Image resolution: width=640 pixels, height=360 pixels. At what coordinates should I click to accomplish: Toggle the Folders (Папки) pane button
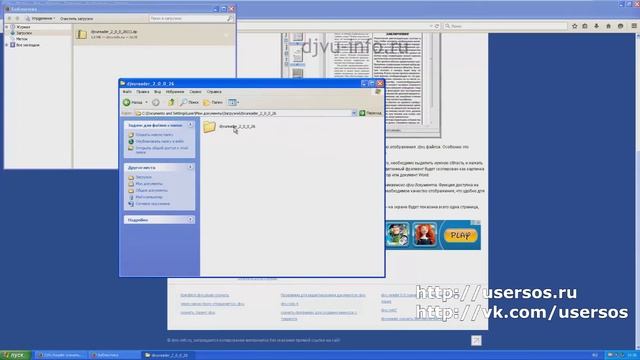(213, 102)
